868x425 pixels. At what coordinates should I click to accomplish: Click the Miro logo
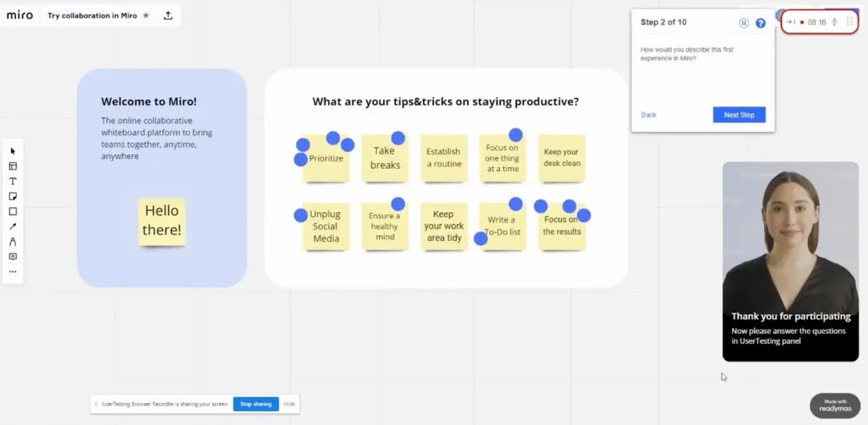coord(20,15)
